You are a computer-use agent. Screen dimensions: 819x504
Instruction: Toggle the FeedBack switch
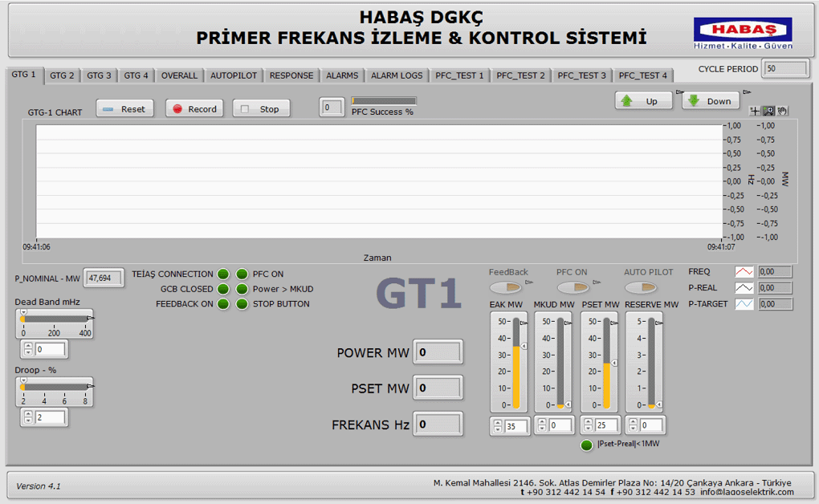[x=506, y=287]
